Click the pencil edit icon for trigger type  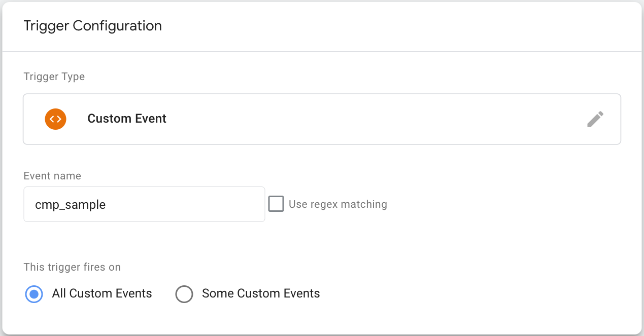pyautogui.click(x=595, y=119)
